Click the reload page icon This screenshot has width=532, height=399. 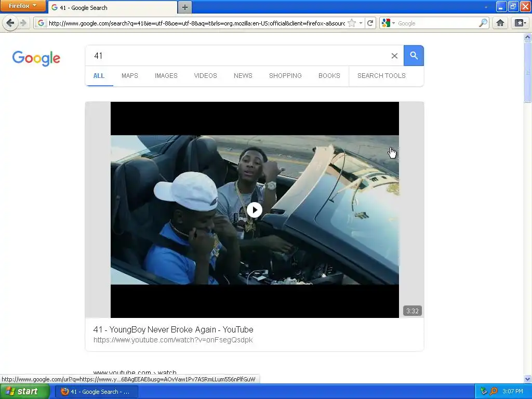click(370, 23)
